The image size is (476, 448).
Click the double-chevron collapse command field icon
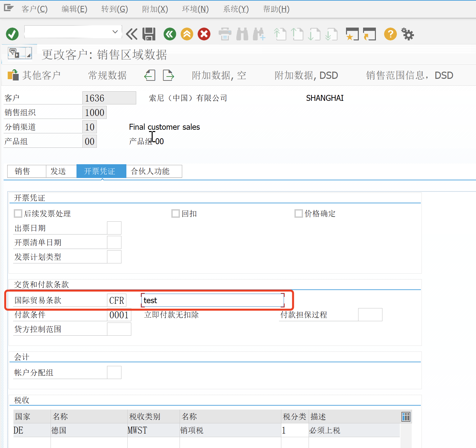coord(132,34)
